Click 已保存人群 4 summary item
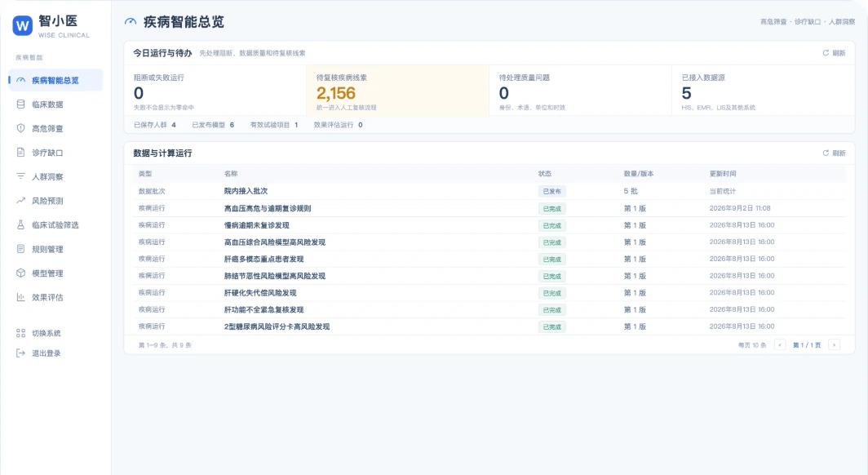The image size is (868, 475). (155, 125)
